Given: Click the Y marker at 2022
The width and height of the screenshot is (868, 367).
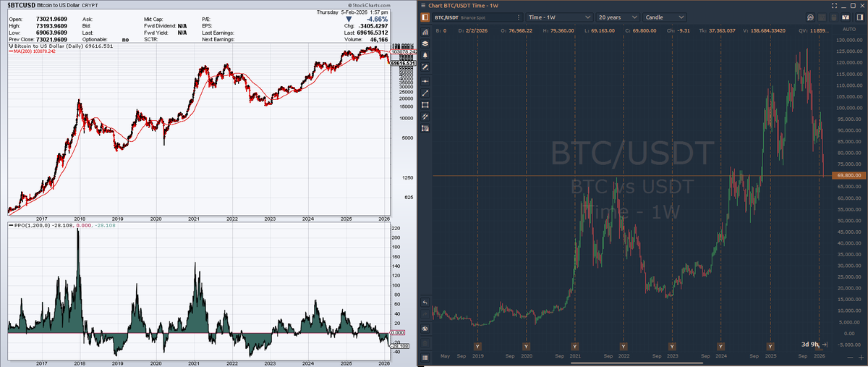Looking at the screenshot, I should pos(623,346).
